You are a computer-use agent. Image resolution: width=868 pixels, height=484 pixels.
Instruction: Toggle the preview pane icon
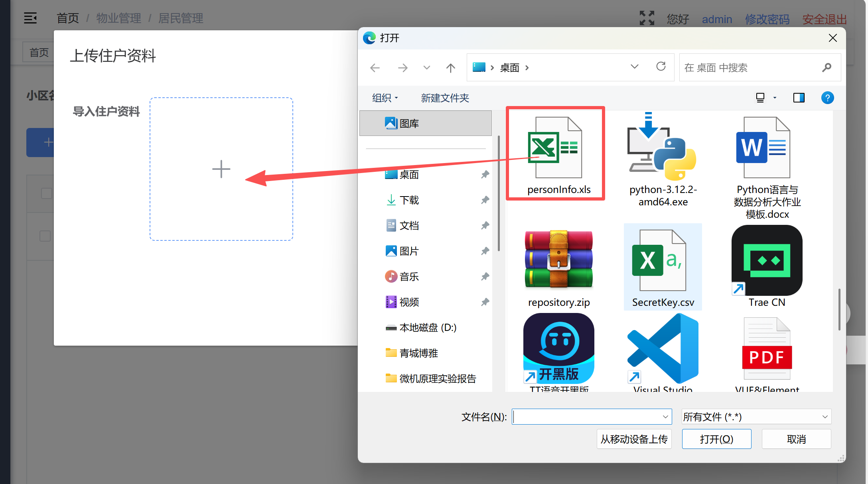point(799,98)
